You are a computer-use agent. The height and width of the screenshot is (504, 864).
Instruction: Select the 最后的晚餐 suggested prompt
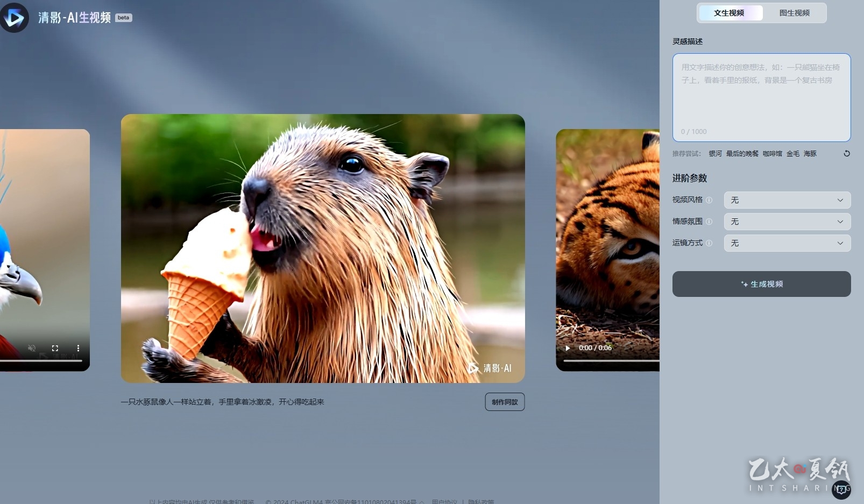coord(742,154)
